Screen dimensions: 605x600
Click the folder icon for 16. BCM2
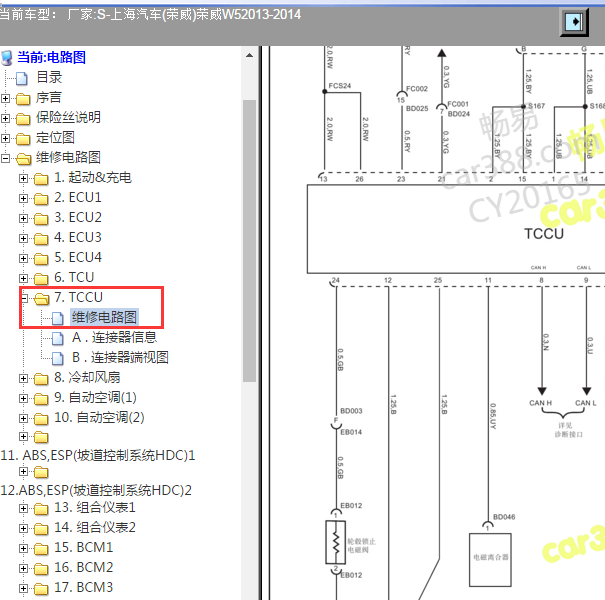(41, 569)
